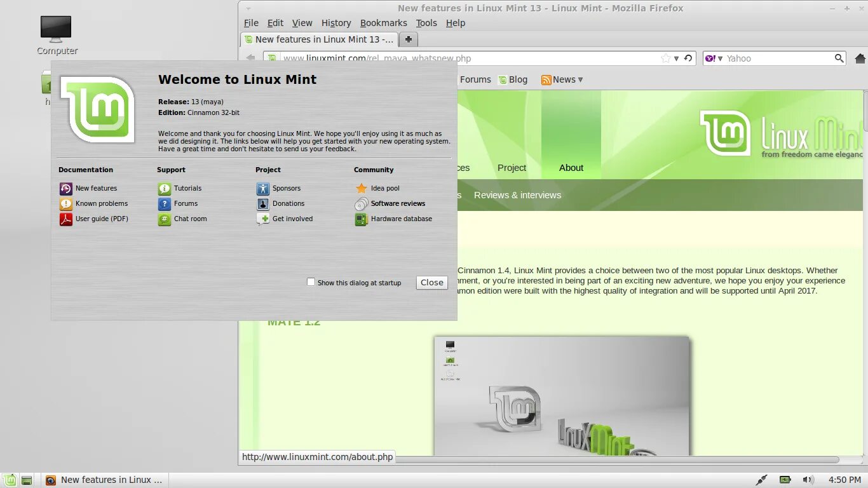This screenshot has height=488, width=868.
Task: Open the Blog bookmark
Action: coord(513,80)
